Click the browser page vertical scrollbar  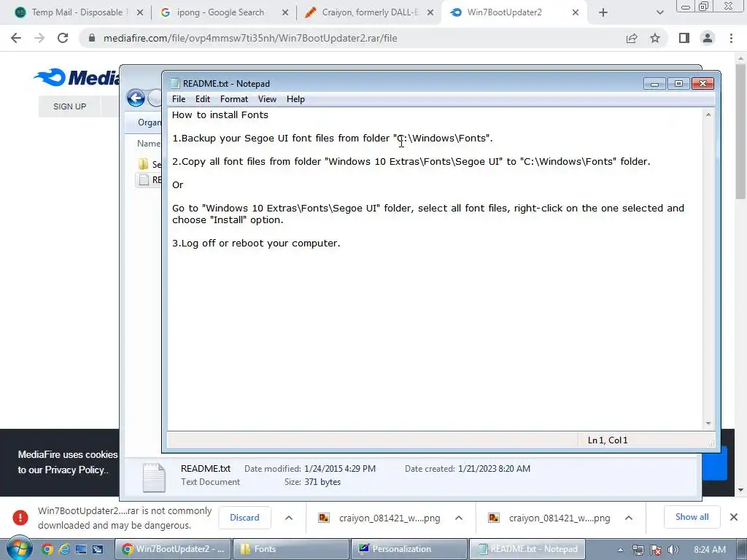(740, 131)
